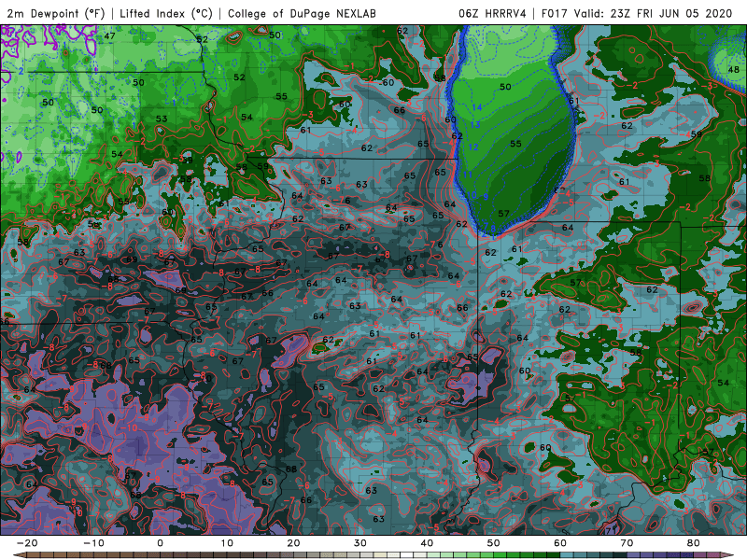Click the 40 tick label on color scale
This screenshot has height=560, width=747.
[x=427, y=543]
